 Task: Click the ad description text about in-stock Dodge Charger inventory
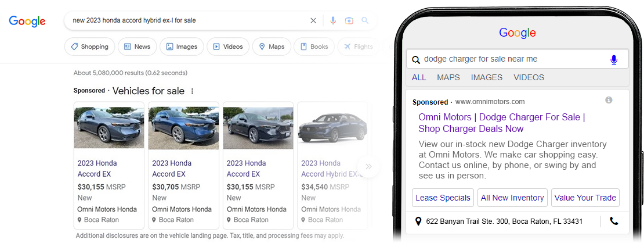coord(512,160)
